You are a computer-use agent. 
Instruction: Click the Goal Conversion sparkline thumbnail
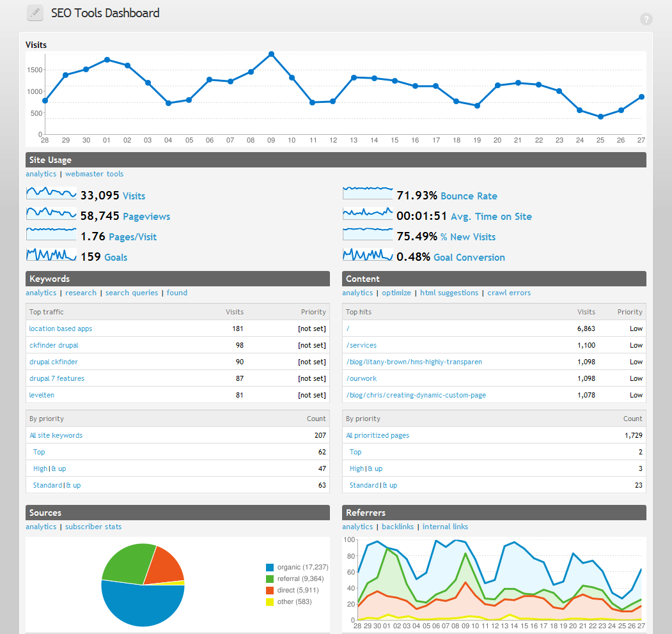click(367, 254)
